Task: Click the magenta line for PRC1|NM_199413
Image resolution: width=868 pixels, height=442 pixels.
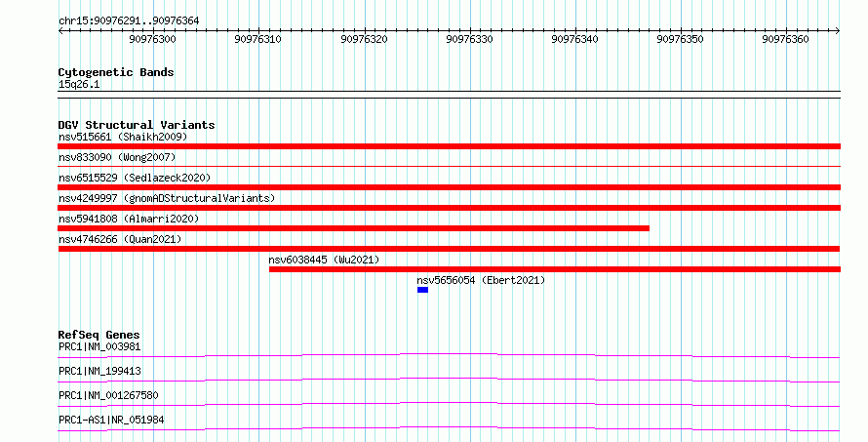Action: tap(449, 380)
